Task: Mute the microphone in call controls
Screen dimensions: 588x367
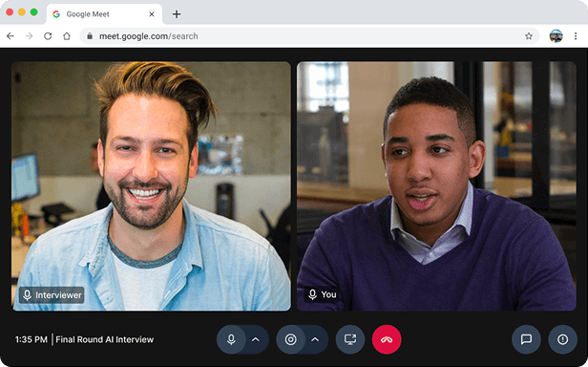Action: (231, 339)
